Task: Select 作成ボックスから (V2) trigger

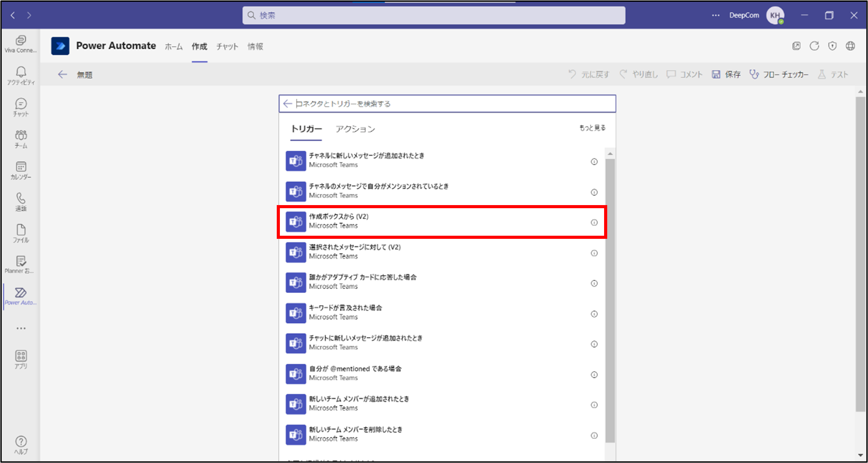Action: pos(442,221)
